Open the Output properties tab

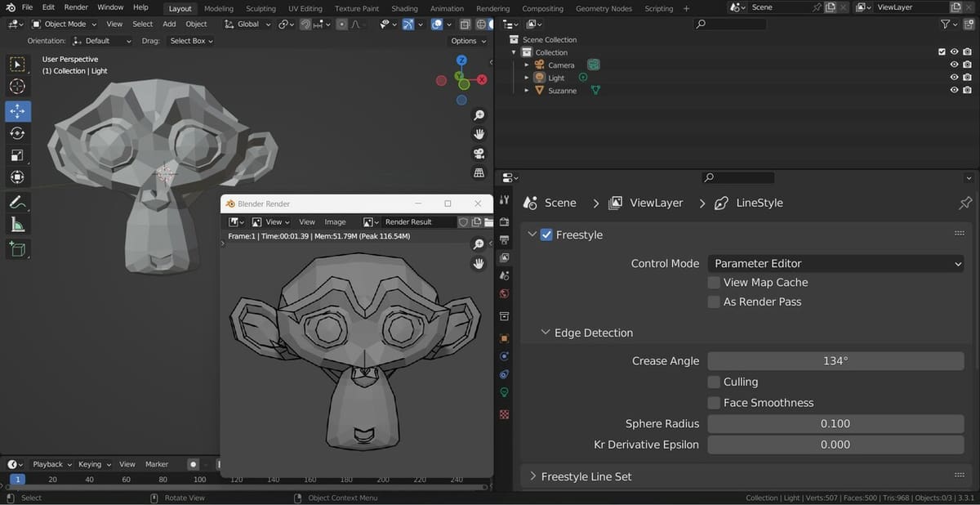504,239
